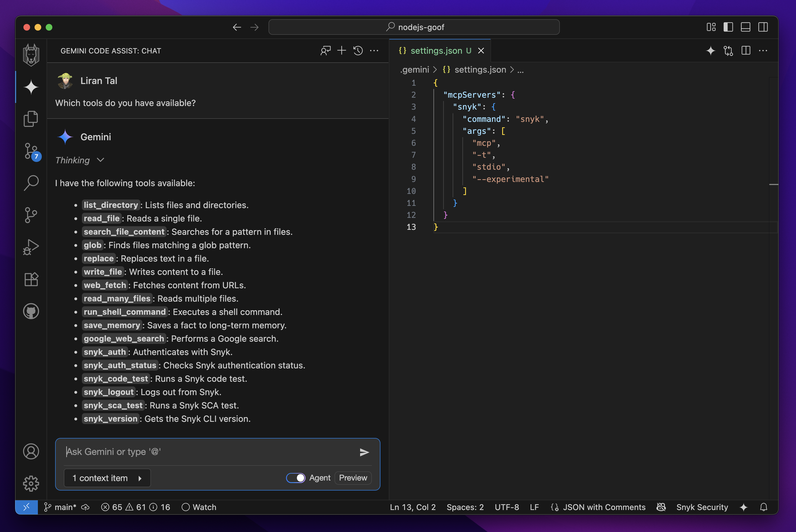Image resolution: width=796 pixels, height=532 pixels.
Task: Open the Snyk extension in the activity bar
Action: coord(31,55)
